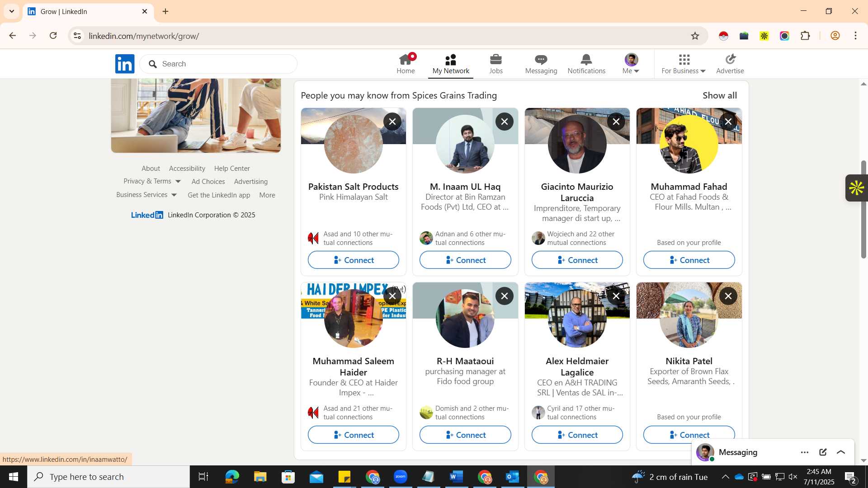Click the LinkedIn search field
868x488 pixels.
click(218, 64)
